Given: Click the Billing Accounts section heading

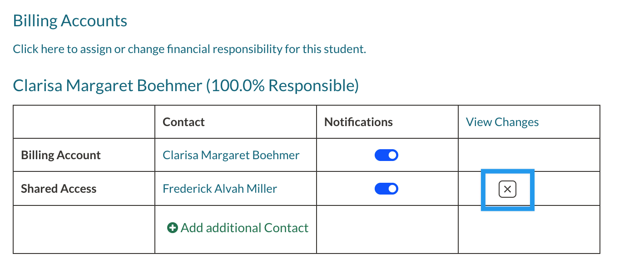Looking at the screenshot, I should click(x=70, y=21).
